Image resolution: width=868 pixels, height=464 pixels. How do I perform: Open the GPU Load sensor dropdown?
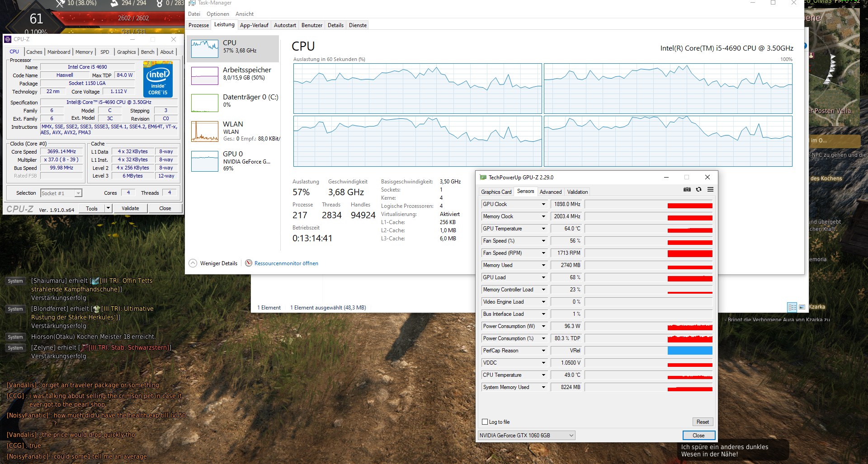[x=543, y=277]
